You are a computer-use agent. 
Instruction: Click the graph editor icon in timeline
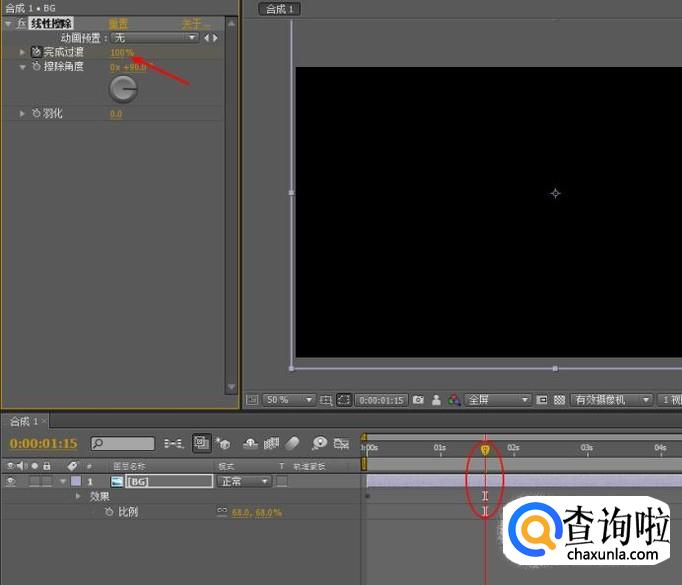[x=341, y=443]
